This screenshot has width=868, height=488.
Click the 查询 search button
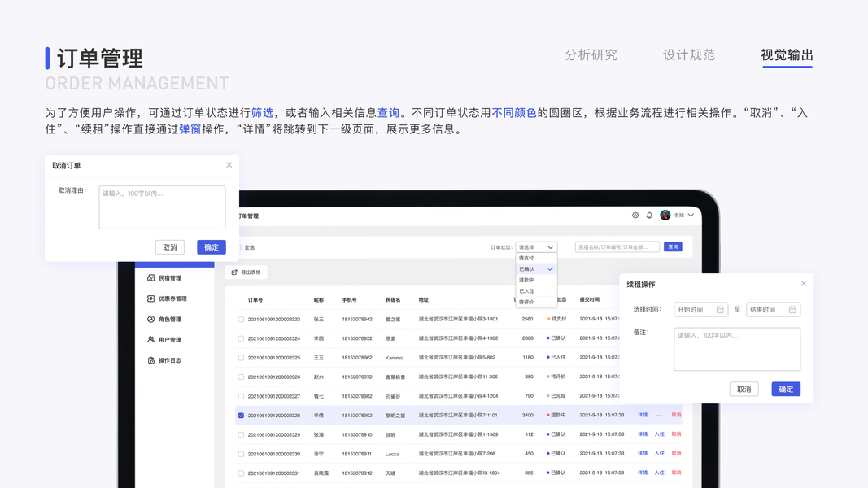coord(673,246)
